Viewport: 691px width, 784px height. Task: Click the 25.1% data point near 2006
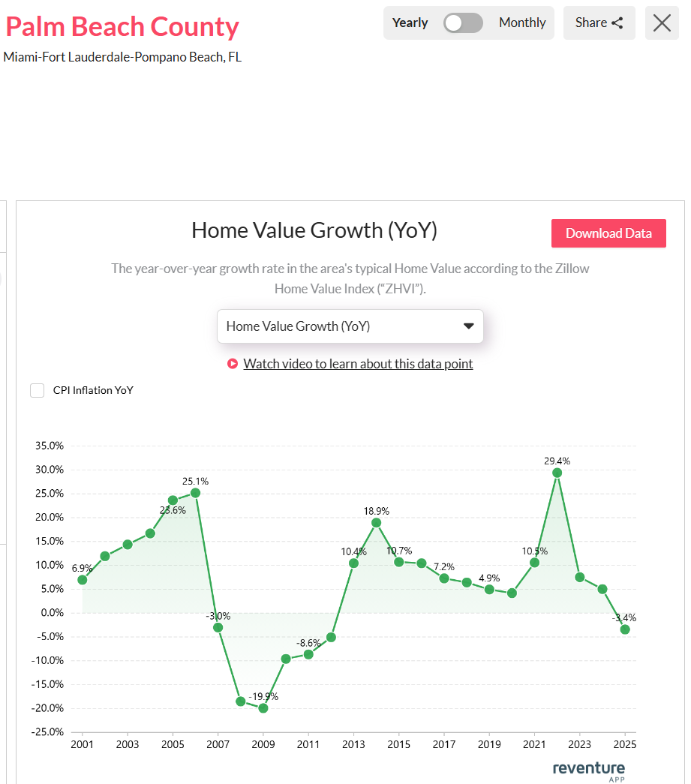196,493
